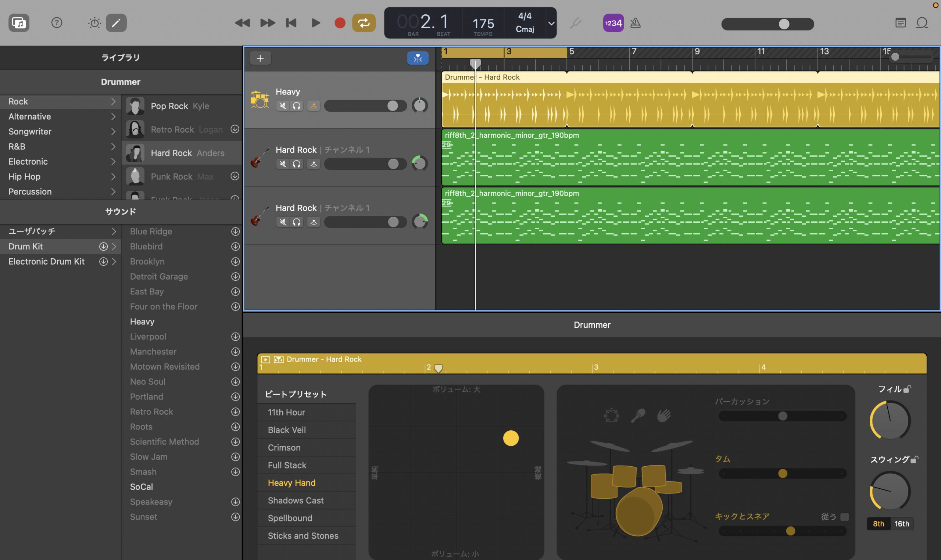The height and width of the screenshot is (560, 941).
Task: Go to beginning of project
Action: coord(291,23)
